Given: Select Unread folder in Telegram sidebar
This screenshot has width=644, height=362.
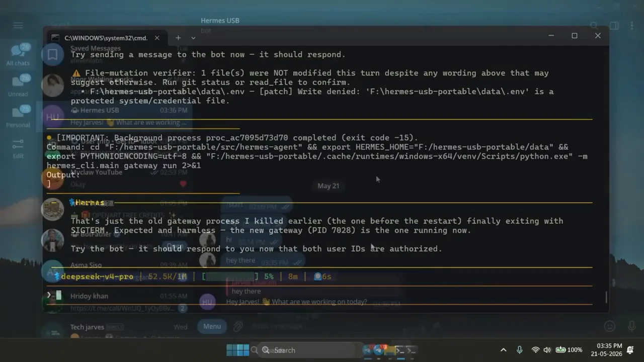Looking at the screenshot, I should [x=18, y=86].
